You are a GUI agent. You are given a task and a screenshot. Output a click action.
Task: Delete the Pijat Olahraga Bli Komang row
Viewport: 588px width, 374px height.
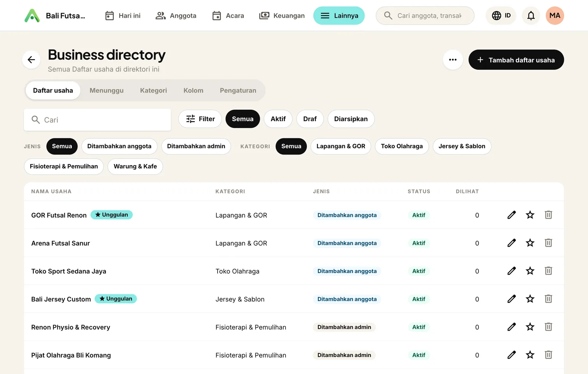coord(548,355)
